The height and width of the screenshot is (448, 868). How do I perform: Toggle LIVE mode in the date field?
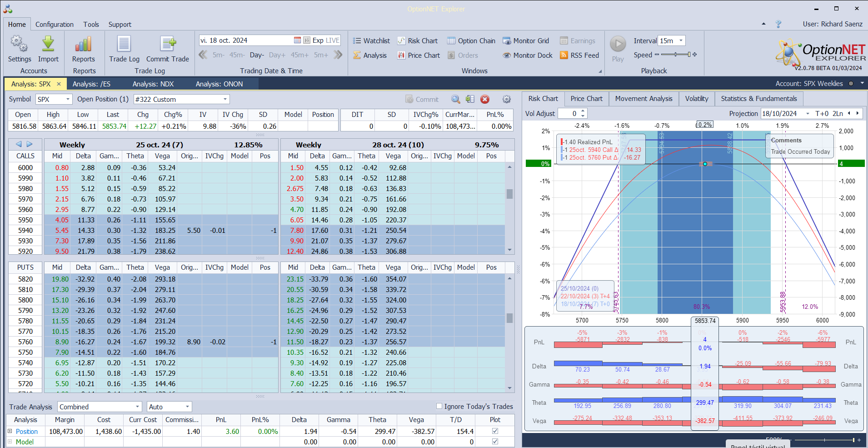pyautogui.click(x=333, y=40)
